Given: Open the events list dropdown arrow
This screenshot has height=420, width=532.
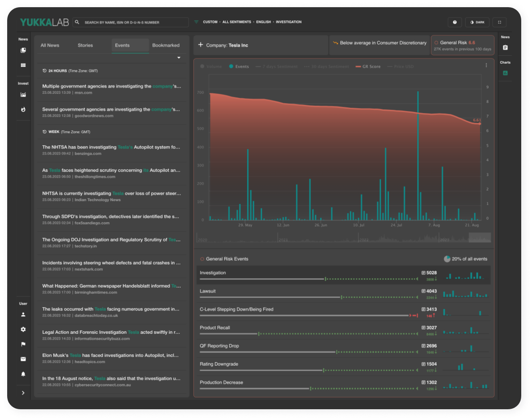Looking at the screenshot, I should click(x=179, y=58).
